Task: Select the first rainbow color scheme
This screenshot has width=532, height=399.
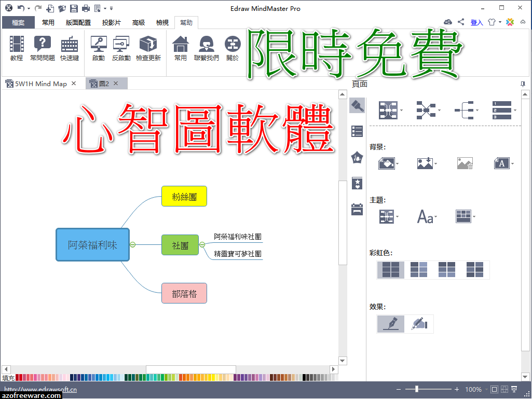Action: 391,270
